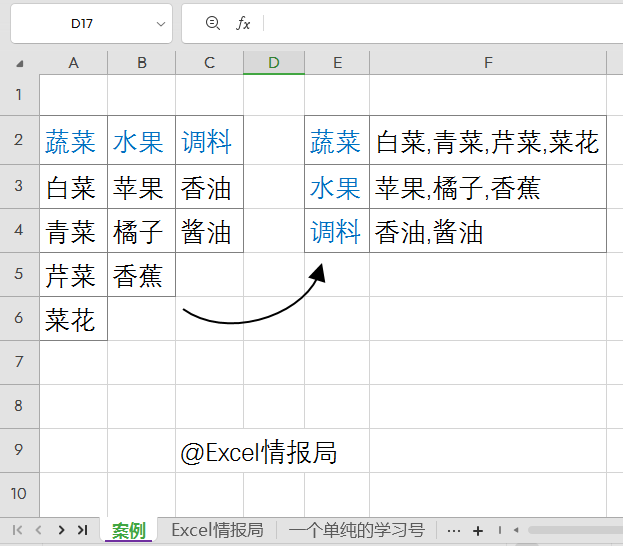Select column B header
623x546 pixels.
pyautogui.click(x=141, y=63)
